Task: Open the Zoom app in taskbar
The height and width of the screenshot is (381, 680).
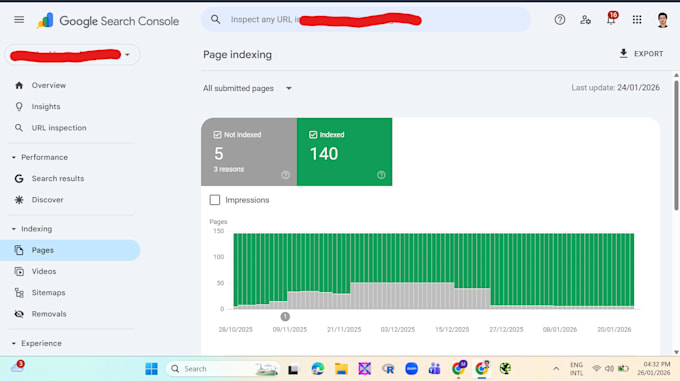Action: (x=411, y=369)
